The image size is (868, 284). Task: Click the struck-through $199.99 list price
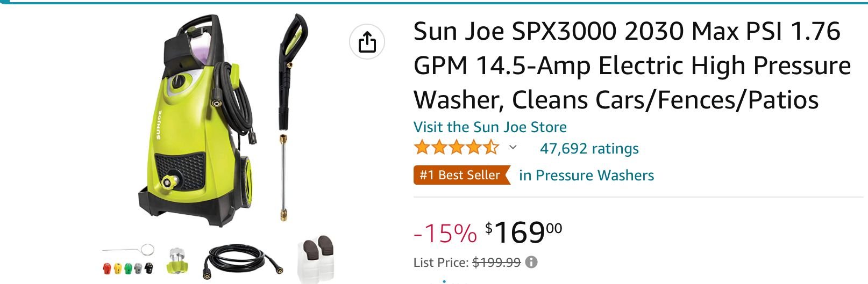[x=496, y=262]
